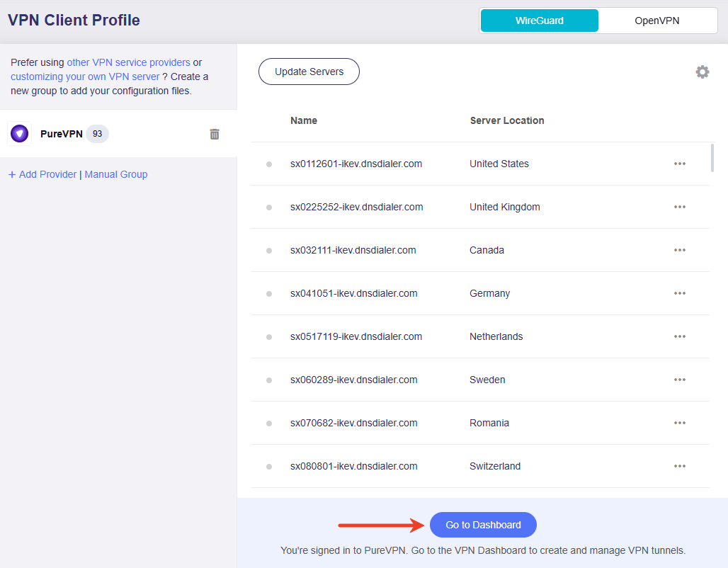Image resolution: width=728 pixels, height=568 pixels.
Task: Delete the PureVPN provider with trash icon
Action: point(215,134)
